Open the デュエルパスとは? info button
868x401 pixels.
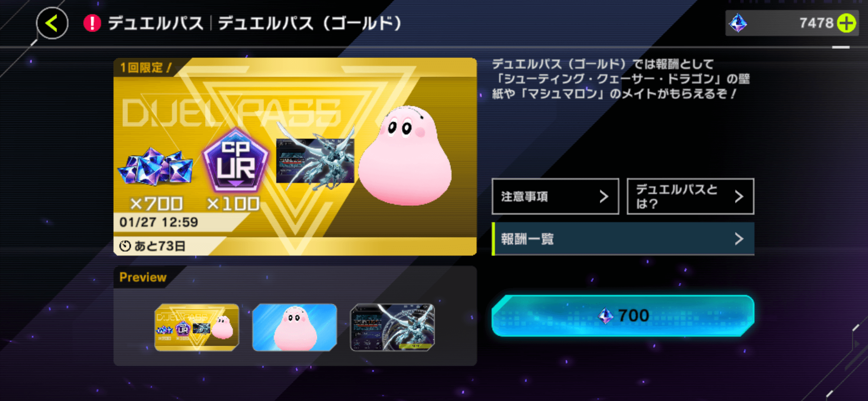point(690,196)
